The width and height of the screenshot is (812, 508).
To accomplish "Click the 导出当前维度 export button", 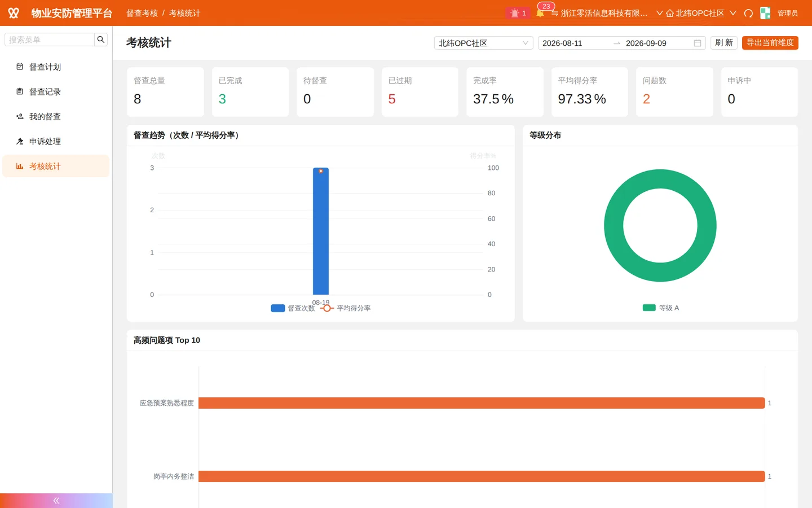I will [x=770, y=43].
